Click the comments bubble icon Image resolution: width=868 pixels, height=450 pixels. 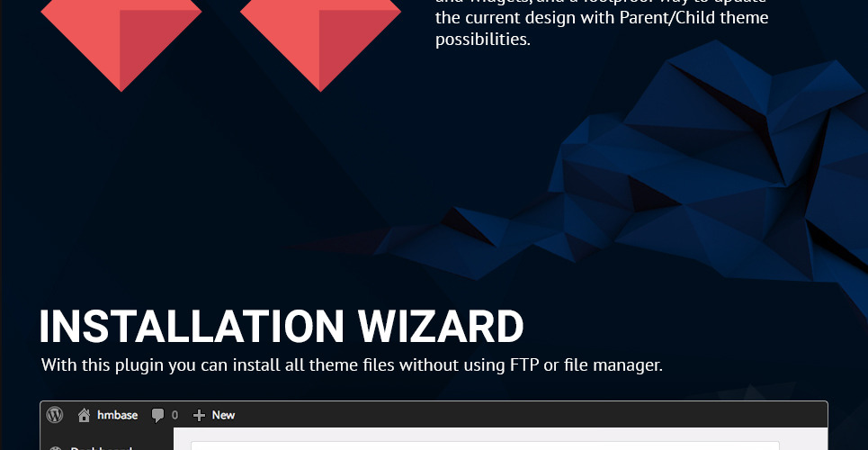(x=158, y=415)
